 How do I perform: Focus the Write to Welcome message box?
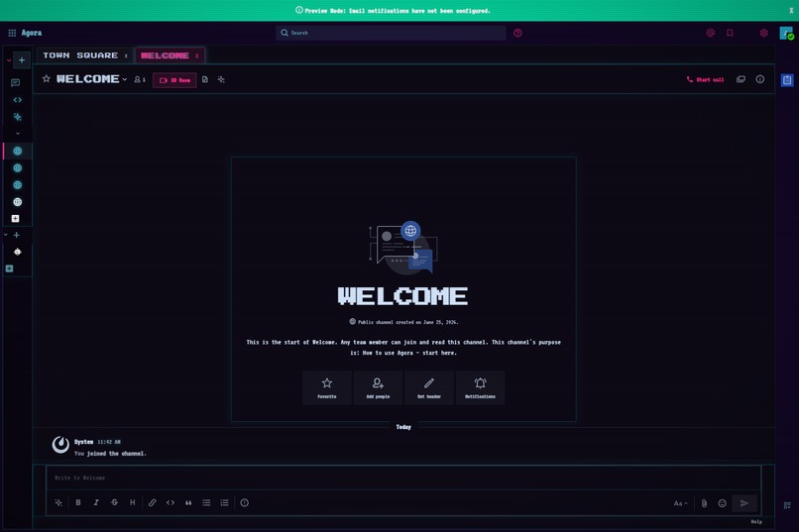tap(403, 479)
